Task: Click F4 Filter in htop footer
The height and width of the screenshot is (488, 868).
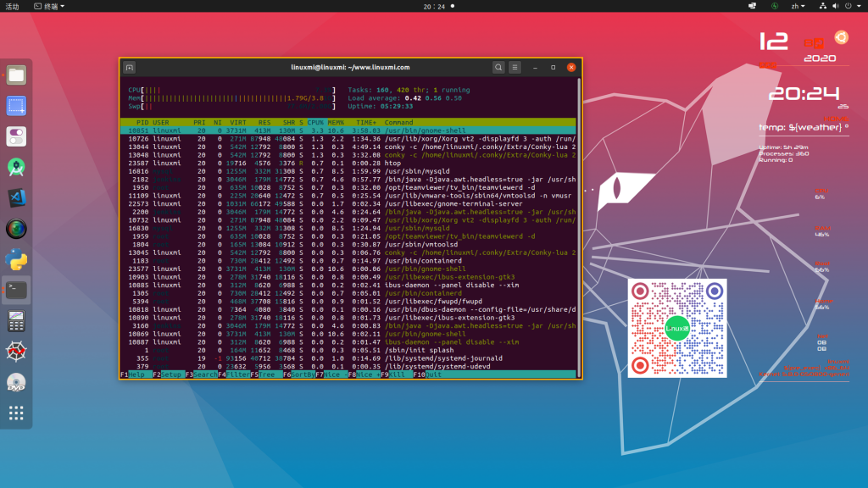Action: pos(234,374)
